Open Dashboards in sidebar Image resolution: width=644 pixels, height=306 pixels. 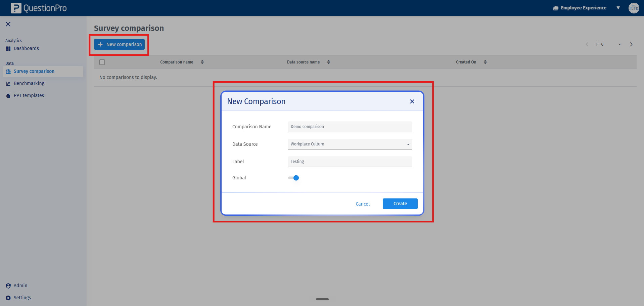(x=26, y=49)
